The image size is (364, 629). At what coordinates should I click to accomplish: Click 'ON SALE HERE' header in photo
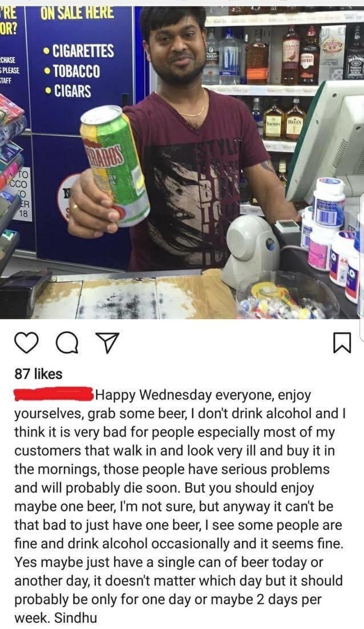click(77, 13)
